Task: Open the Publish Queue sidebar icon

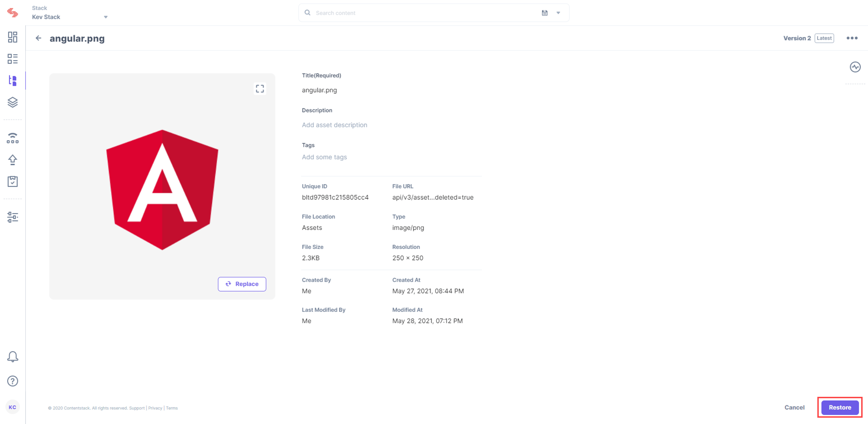Action: point(12,138)
